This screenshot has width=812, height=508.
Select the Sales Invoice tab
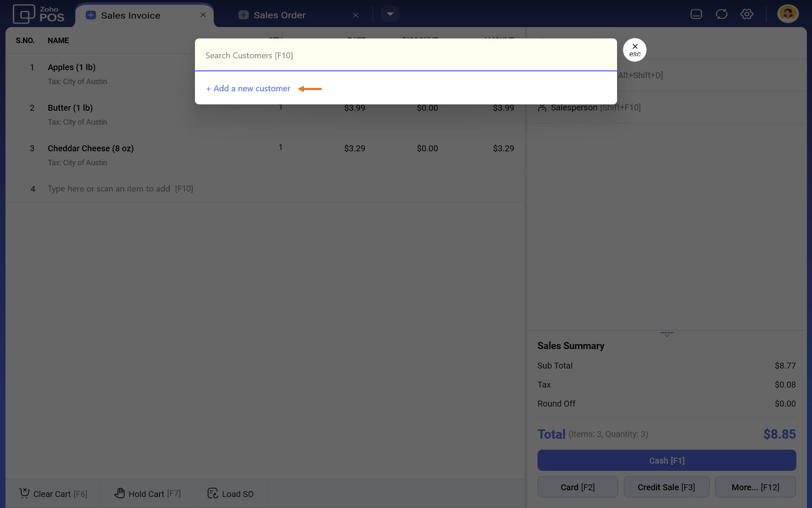pos(130,16)
